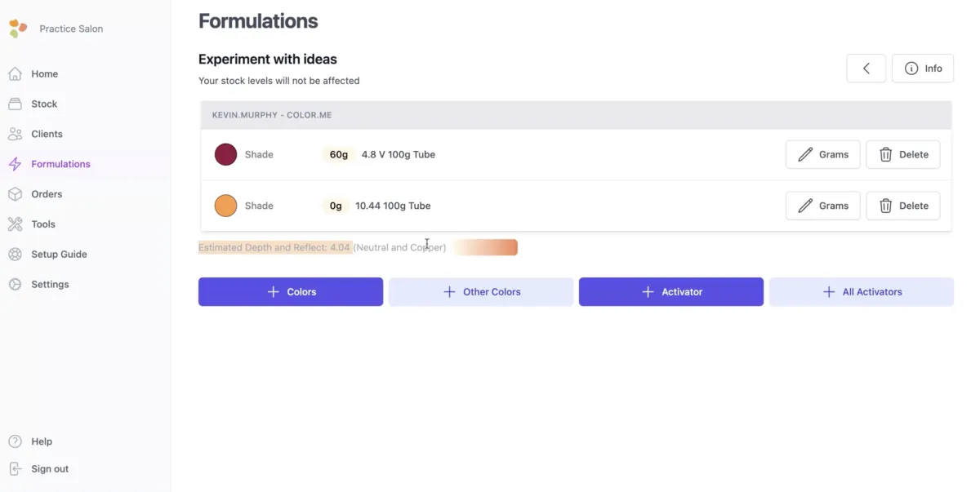The image size is (980, 492).
Task: Open Settings from the sidebar
Action: 50,285
